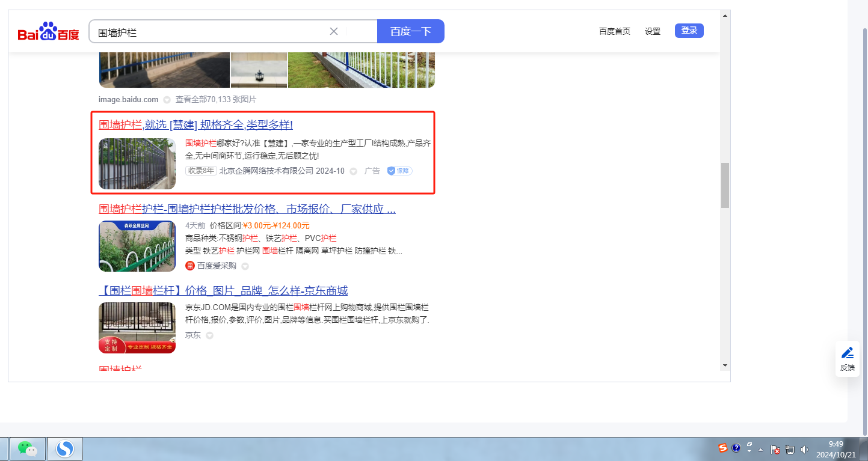Open the 慧建 围墙护栏 ad result title

[x=195, y=125]
